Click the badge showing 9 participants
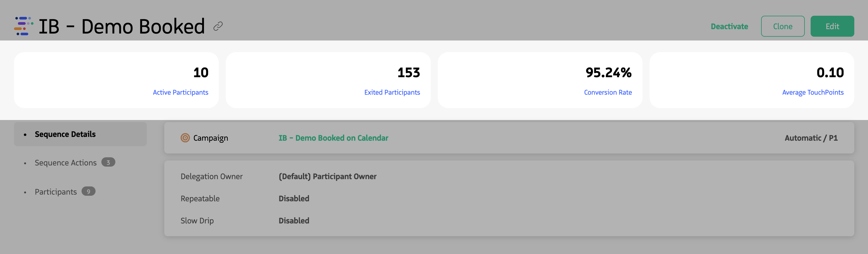Image resolution: width=868 pixels, height=254 pixels. pos(88,191)
